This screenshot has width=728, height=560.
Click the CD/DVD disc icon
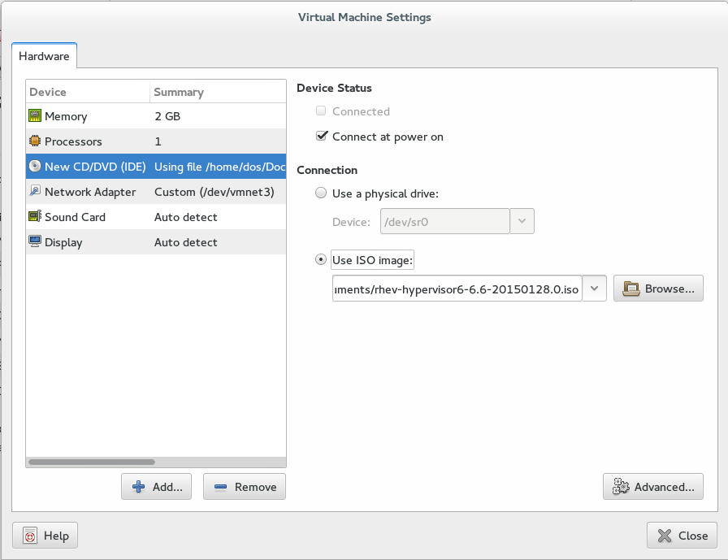(x=35, y=167)
